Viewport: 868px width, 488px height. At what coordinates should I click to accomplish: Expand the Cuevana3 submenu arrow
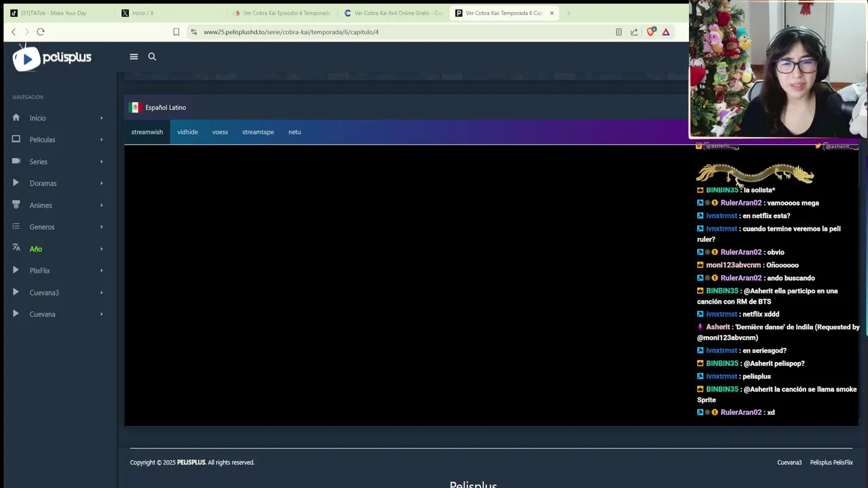(102, 292)
